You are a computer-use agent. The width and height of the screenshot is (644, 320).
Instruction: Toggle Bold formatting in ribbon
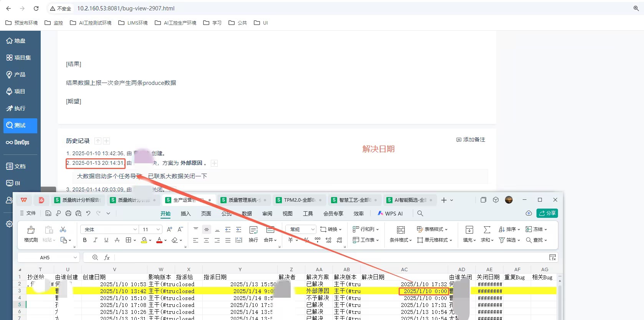point(85,240)
